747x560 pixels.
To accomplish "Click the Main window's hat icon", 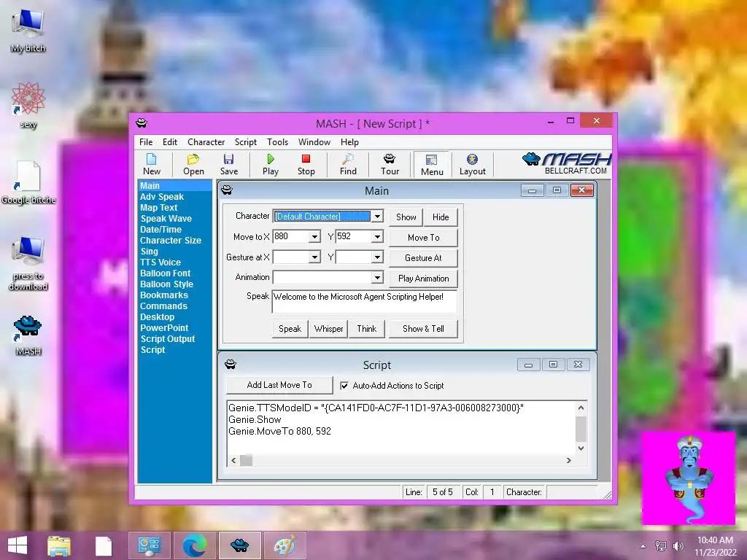I will (227, 190).
